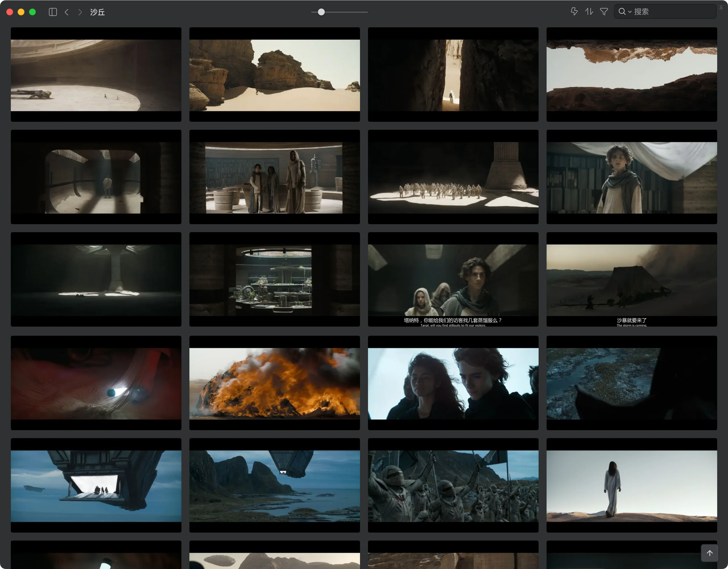Click the yellow minimize window button

[x=21, y=12]
